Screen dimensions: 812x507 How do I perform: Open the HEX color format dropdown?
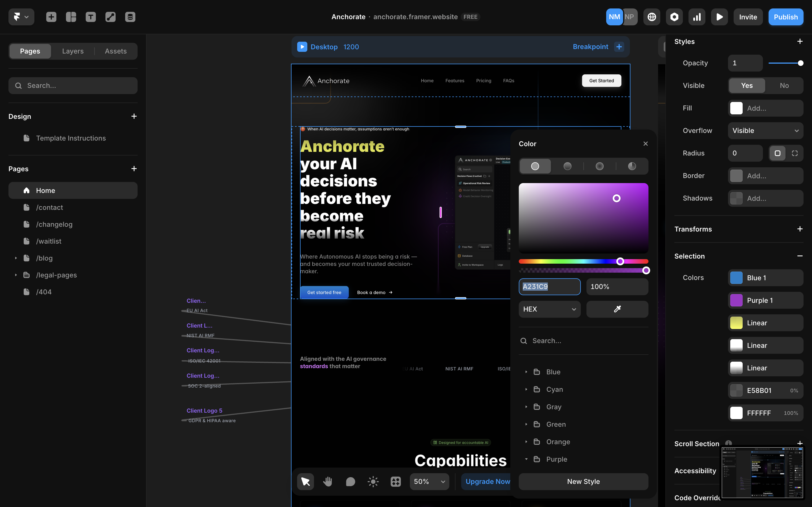pos(549,309)
